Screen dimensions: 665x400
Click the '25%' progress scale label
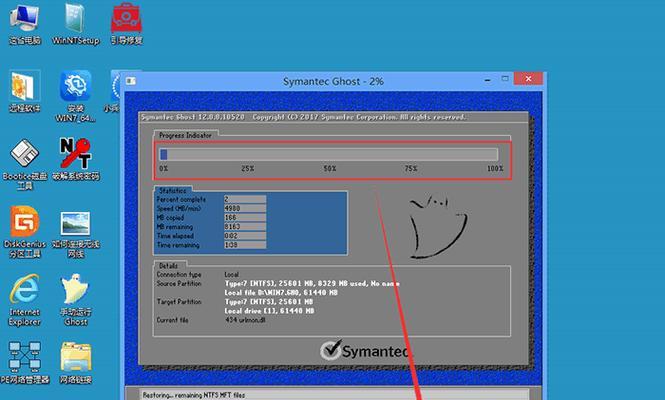coord(248,168)
